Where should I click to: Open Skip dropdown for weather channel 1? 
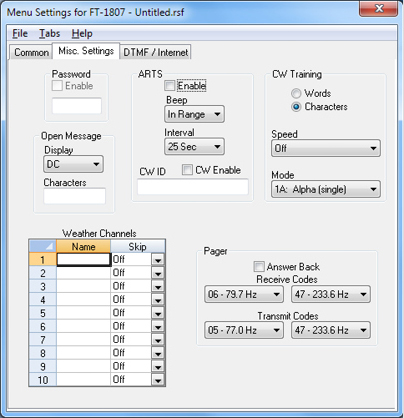158,260
